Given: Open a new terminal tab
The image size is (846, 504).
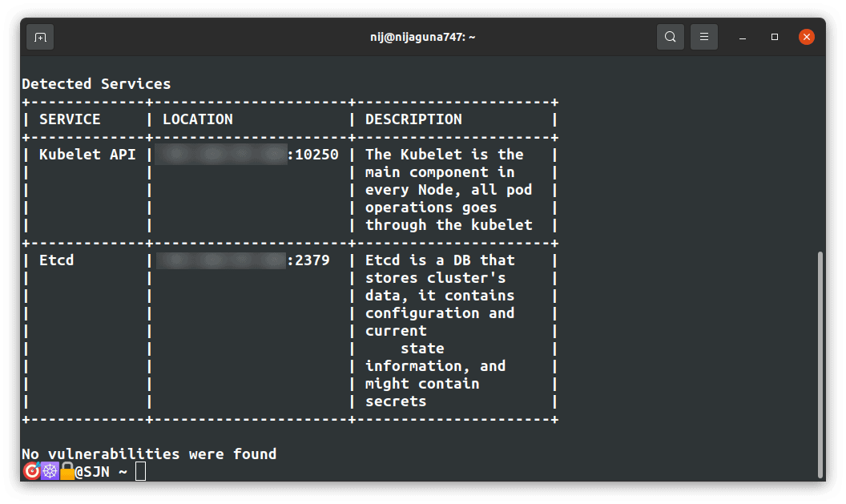Looking at the screenshot, I should [40, 37].
